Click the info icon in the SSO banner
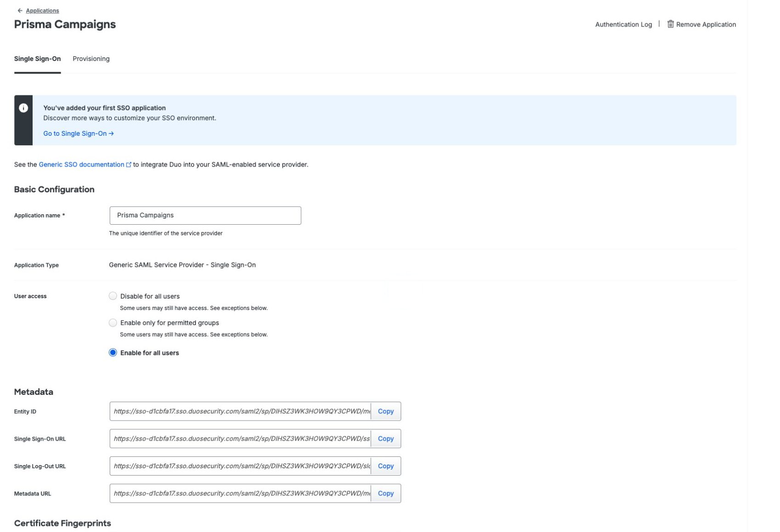The image size is (780, 532). 23,108
